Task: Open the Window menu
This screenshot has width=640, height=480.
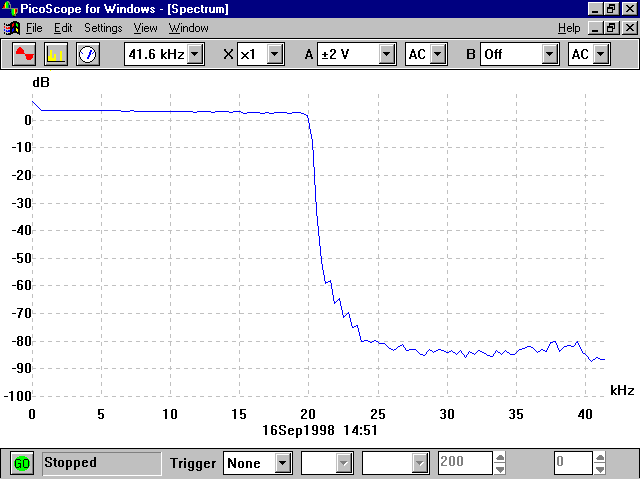Action: click(189, 28)
